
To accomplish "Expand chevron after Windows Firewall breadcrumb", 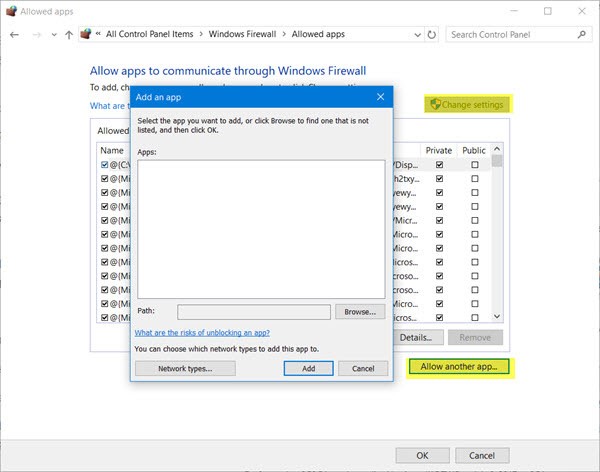I will pos(284,34).
